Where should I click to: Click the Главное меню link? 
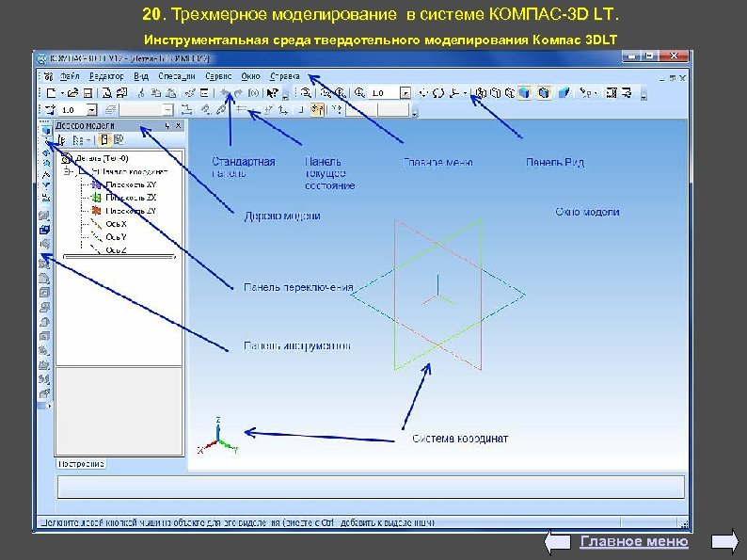click(634, 542)
